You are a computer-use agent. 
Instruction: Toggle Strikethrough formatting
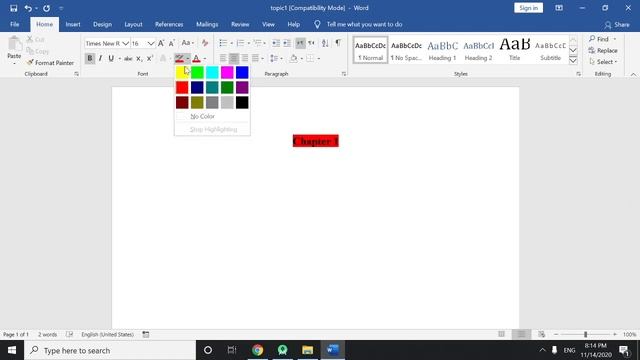[x=128, y=59]
